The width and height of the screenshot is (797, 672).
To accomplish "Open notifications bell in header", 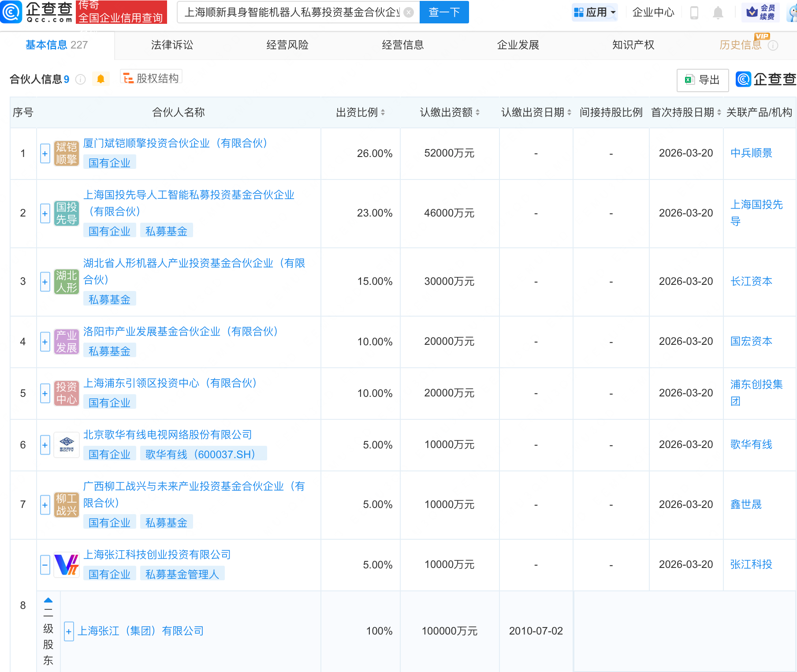I will coord(718,13).
